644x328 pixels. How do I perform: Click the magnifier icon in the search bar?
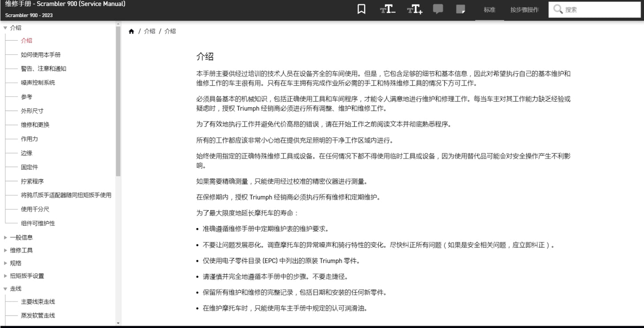(558, 8)
